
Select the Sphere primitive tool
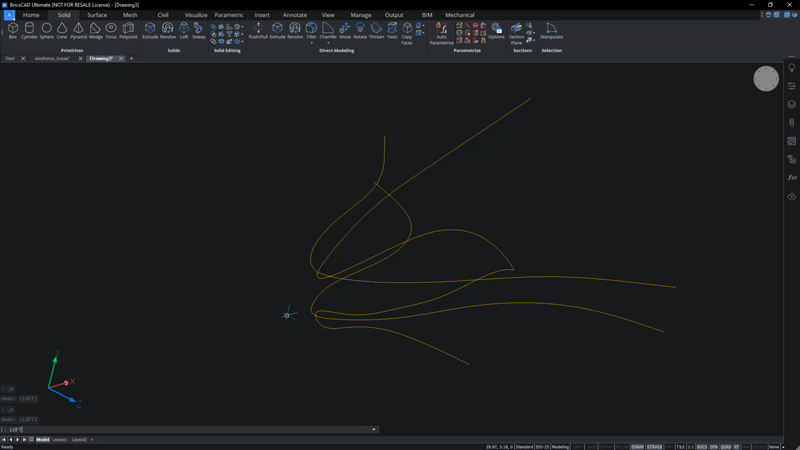(x=46, y=31)
